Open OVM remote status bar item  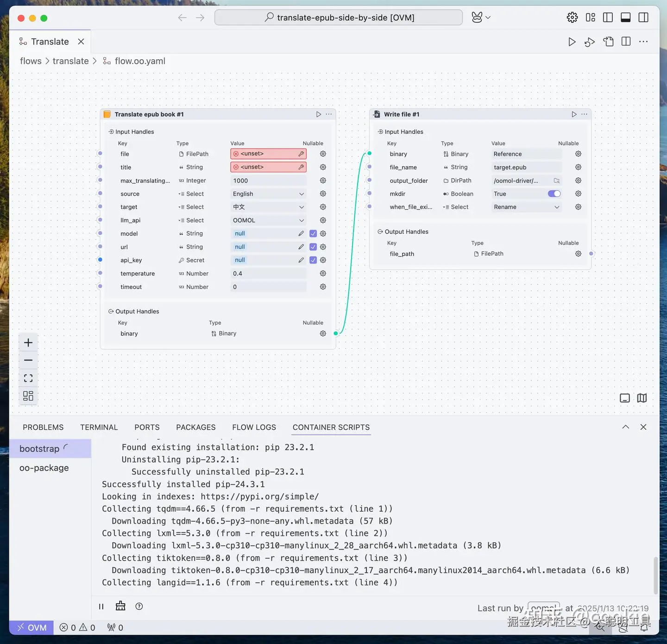[x=31, y=628]
